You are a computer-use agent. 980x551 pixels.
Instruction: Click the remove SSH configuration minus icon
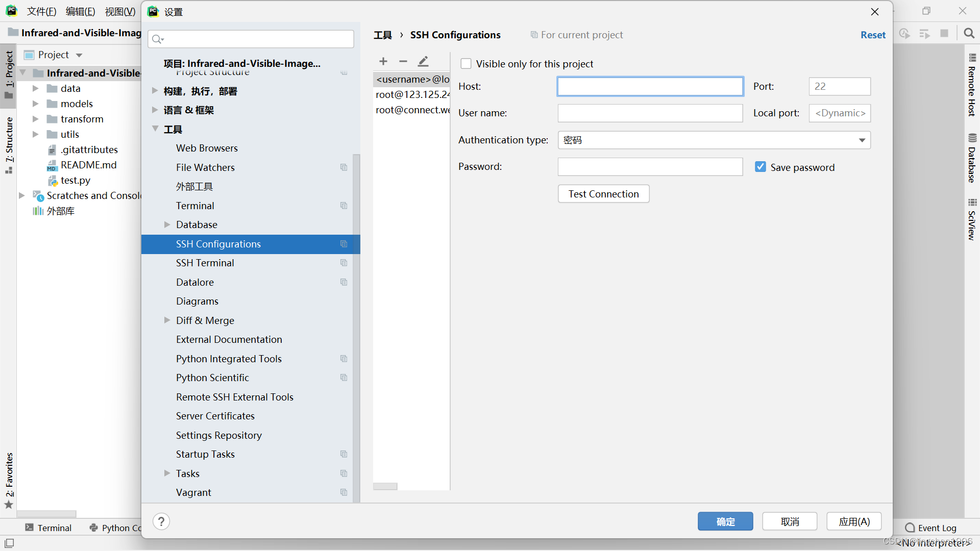tap(403, 61)
